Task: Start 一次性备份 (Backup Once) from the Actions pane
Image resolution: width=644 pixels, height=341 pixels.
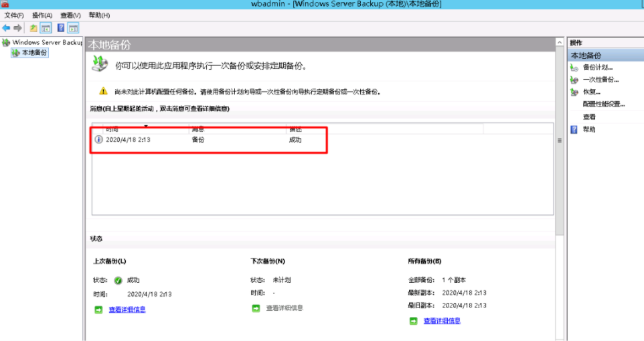Action: pyautogui.click(x=600, y=79)
